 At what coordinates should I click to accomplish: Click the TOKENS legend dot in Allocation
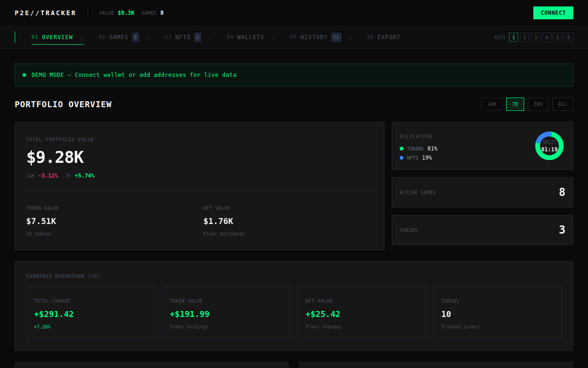pyautogui.click(x=401, y=149)
